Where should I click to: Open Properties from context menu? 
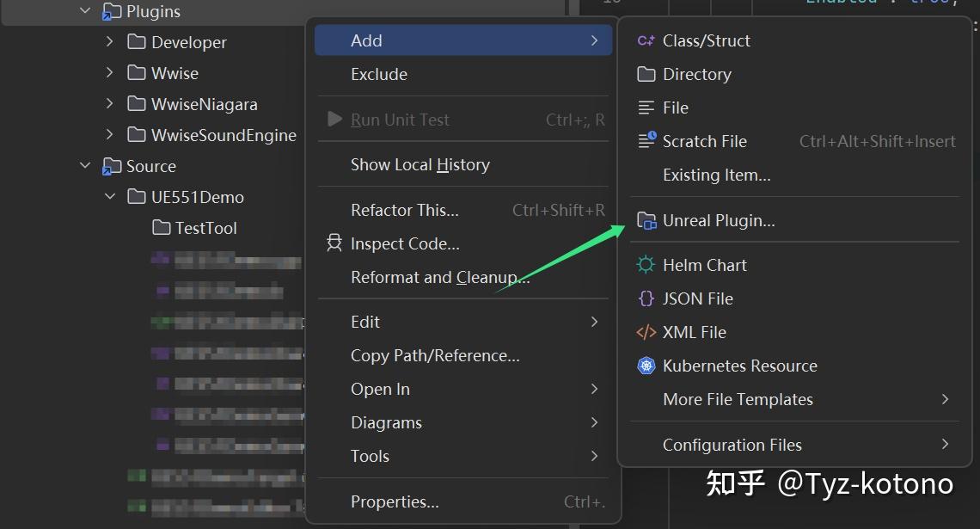[x=394, y=501]
